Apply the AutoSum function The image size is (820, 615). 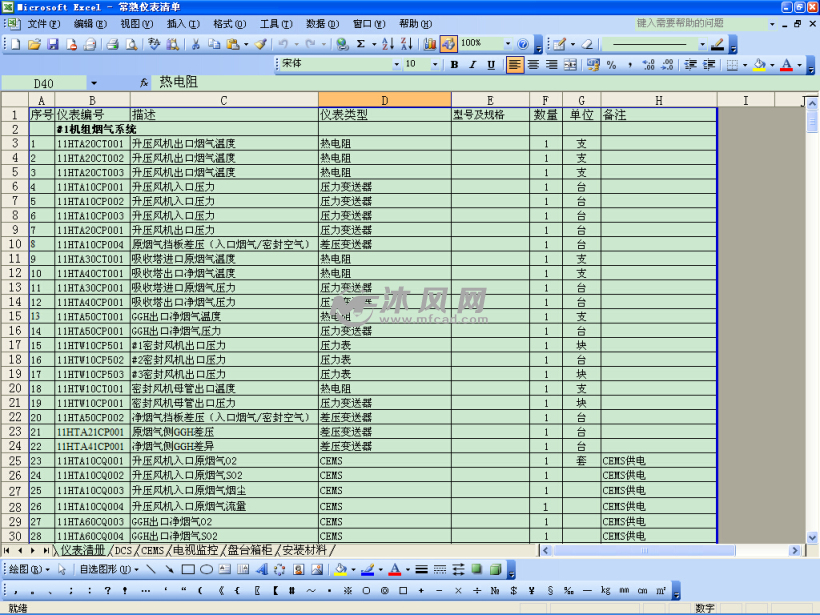pos(363,44)
